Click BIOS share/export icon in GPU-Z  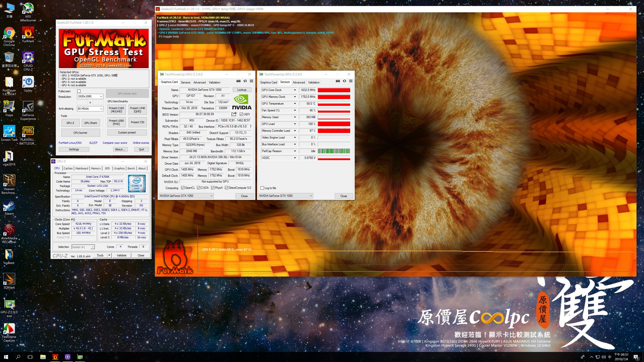click(x=234, y=114)
